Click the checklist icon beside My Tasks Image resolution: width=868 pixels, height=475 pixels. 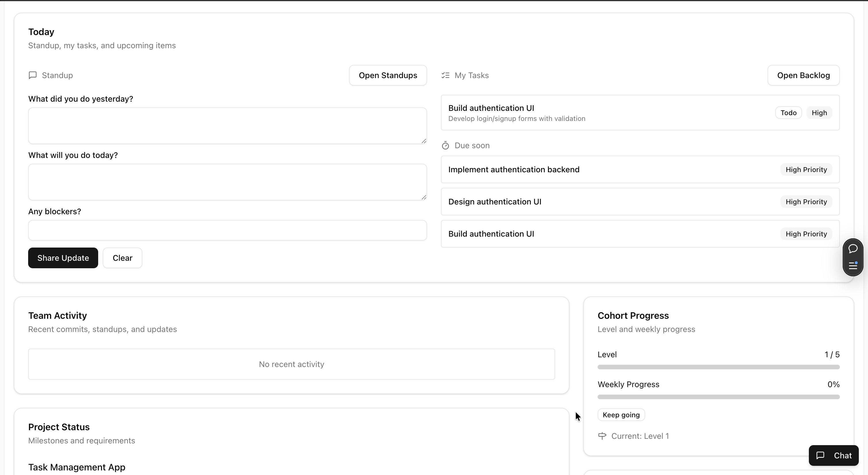point(445,75)
